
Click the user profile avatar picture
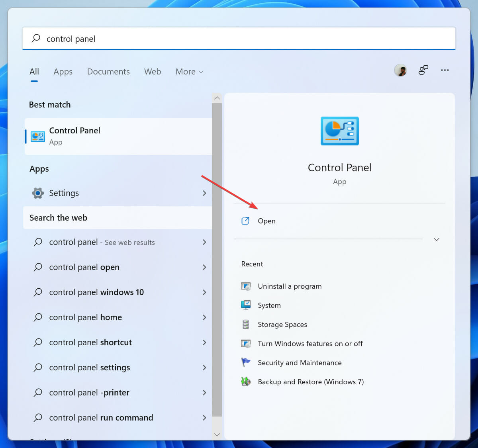tap(400, 70)
